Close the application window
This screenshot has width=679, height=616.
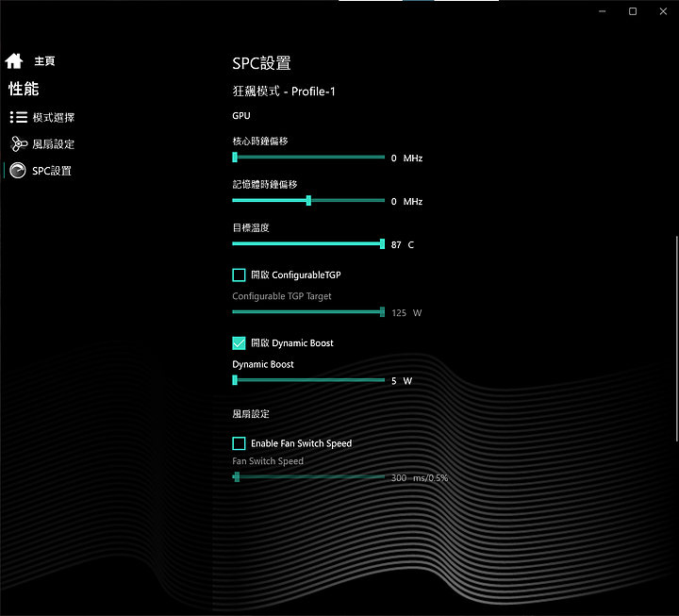tap(663, 11)
